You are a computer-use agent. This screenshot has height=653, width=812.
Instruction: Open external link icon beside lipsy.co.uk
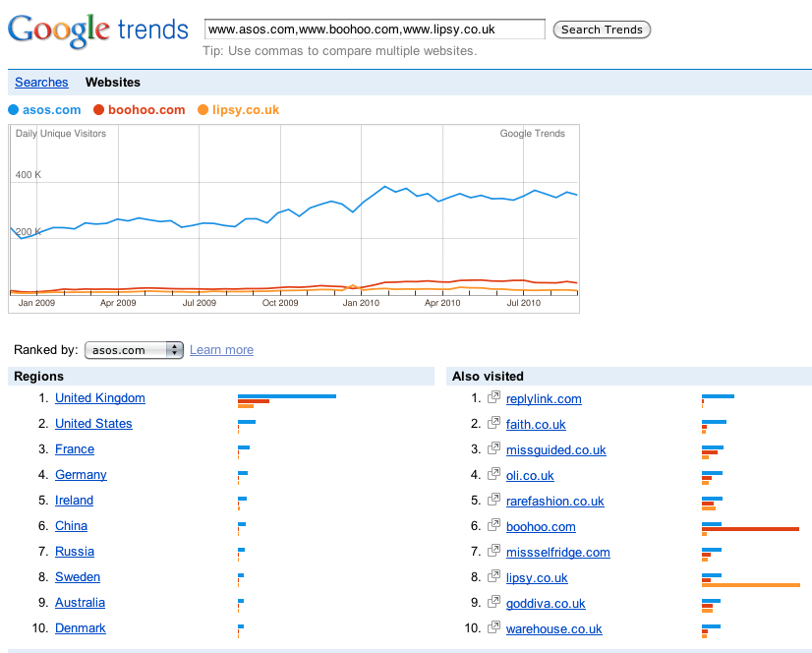494,576
